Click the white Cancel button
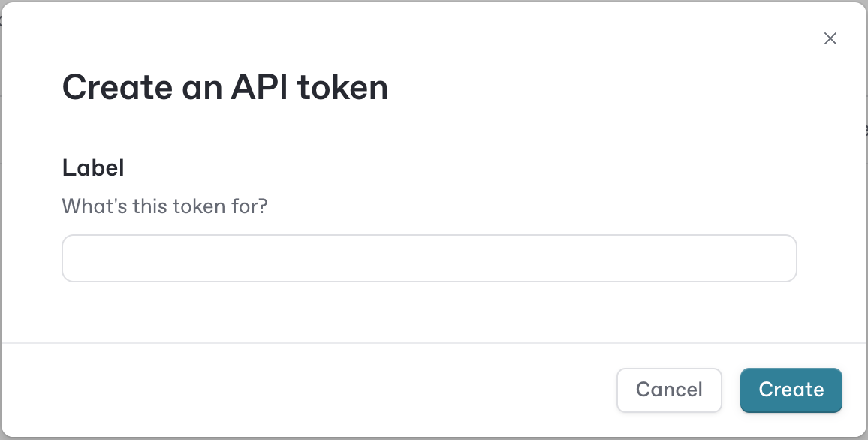The width and height of the screenshot is (868, 440). click(668, 390)
